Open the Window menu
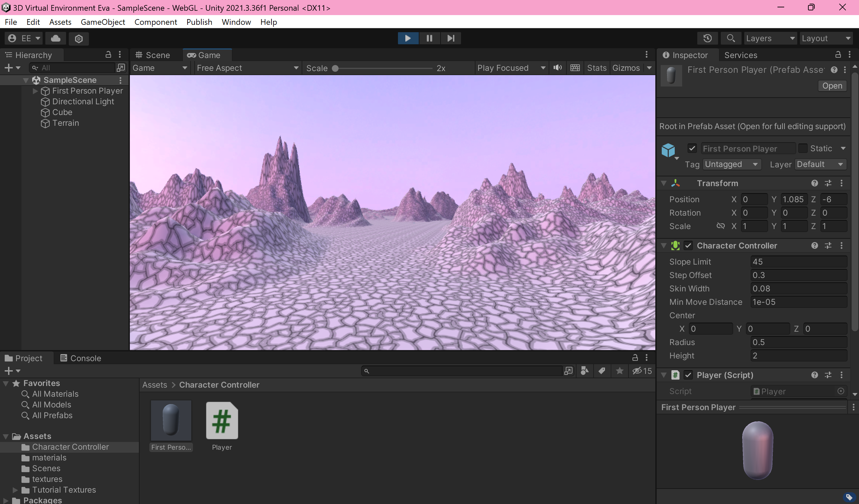 [236, 22]
